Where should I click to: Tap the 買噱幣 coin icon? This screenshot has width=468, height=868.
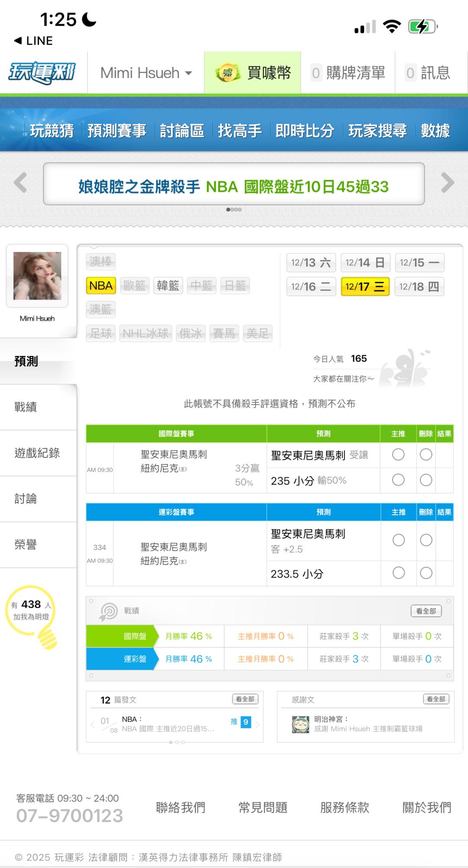coord(227,73)
